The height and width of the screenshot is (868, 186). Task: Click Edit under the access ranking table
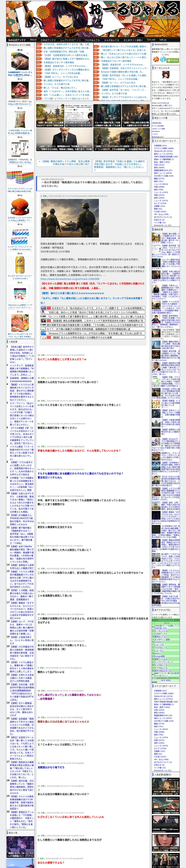[154, 678]
